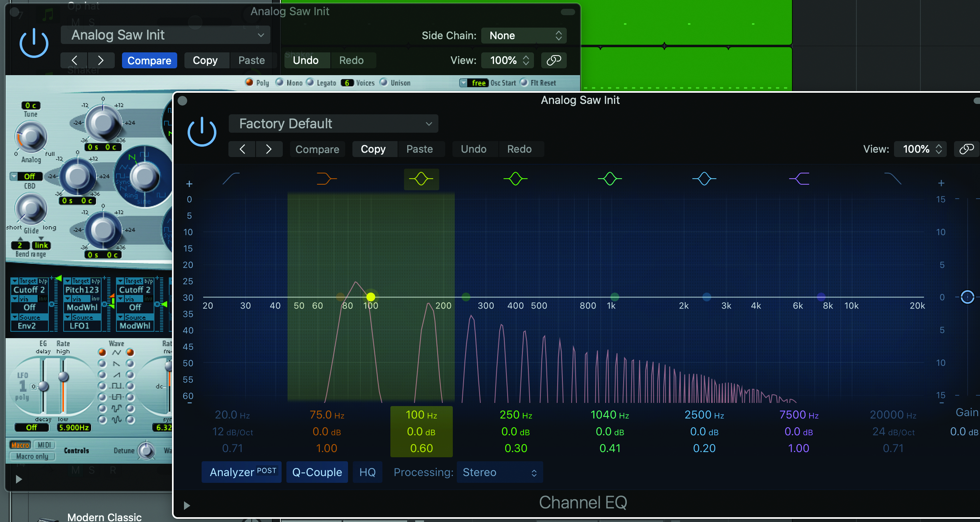Enable the high cut filter band icon

pos(892,178)
